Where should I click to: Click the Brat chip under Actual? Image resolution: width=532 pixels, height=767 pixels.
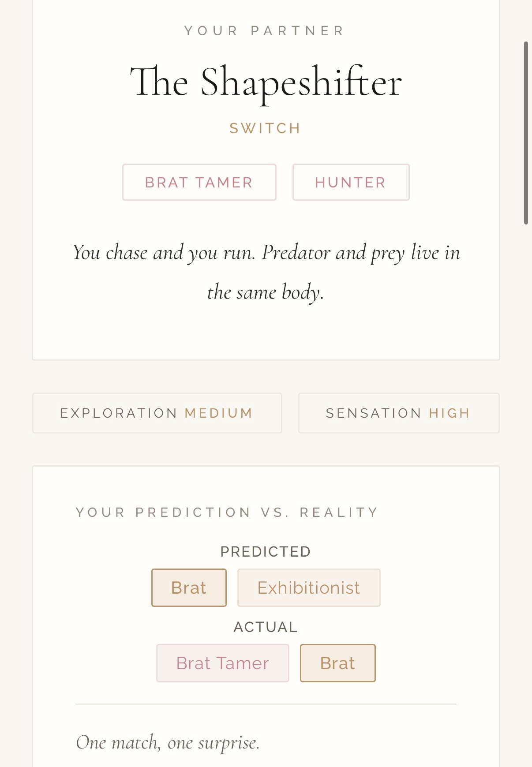tap(337, 663)
